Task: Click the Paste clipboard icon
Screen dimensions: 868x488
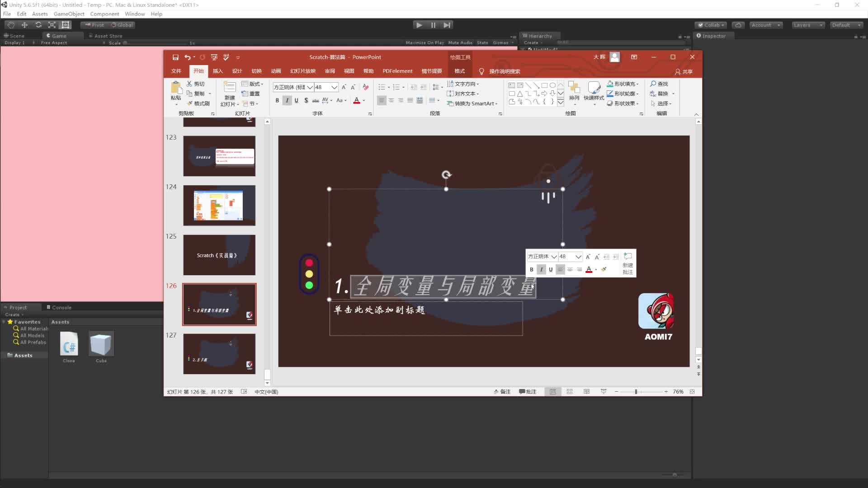Action: tap(176, 88)
